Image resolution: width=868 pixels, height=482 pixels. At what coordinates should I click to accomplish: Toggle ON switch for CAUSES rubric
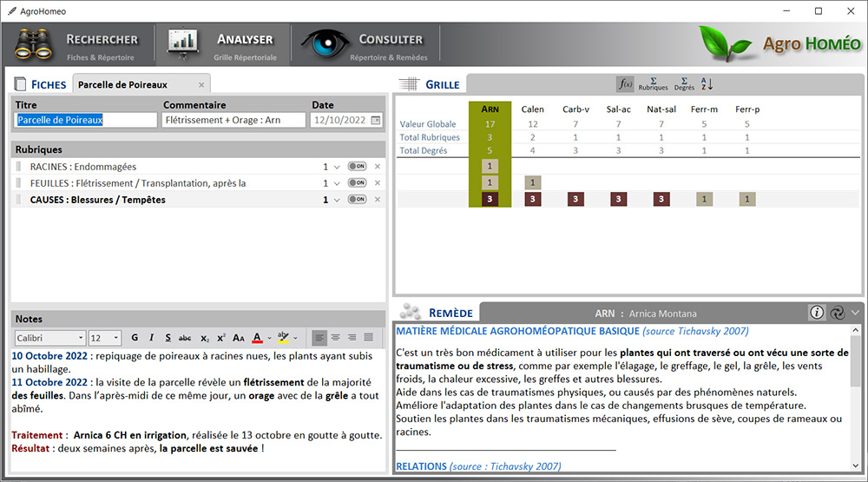click(357, 200)
